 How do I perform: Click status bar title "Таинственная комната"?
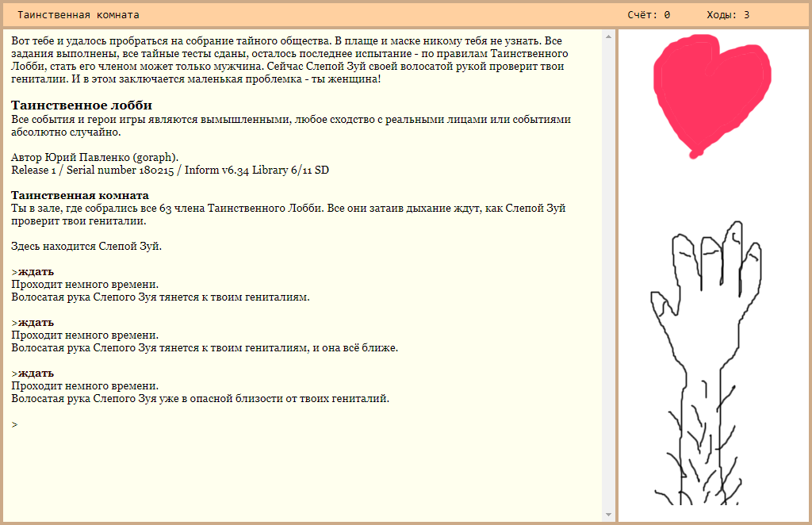[x=79, y=14]
